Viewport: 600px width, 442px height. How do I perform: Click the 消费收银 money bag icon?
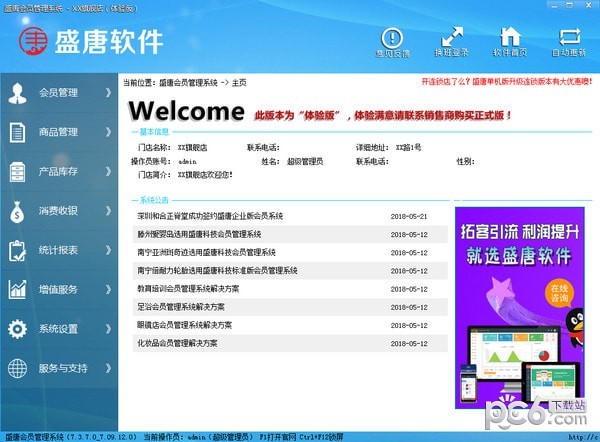tap(17, 212)
